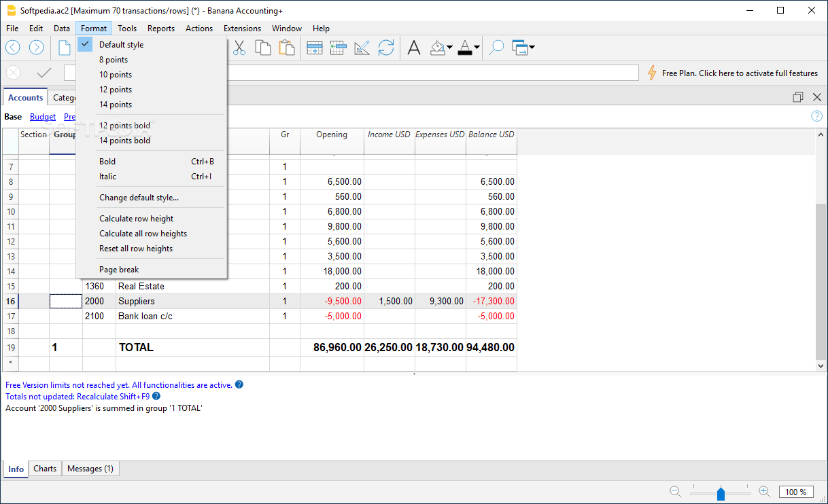
Task: Cut selection using the scissors icon
Action: pyautogui.click(x=239, y=48)
